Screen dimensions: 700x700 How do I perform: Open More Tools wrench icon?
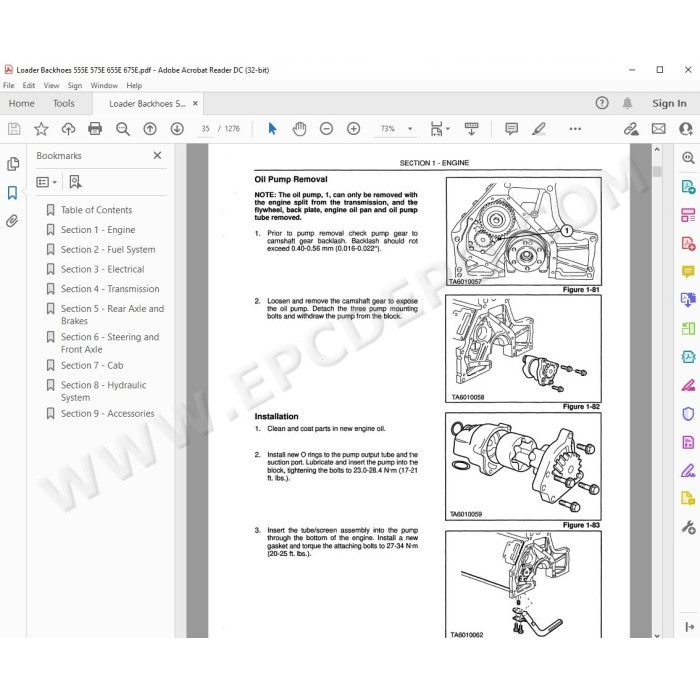(688, 528)
